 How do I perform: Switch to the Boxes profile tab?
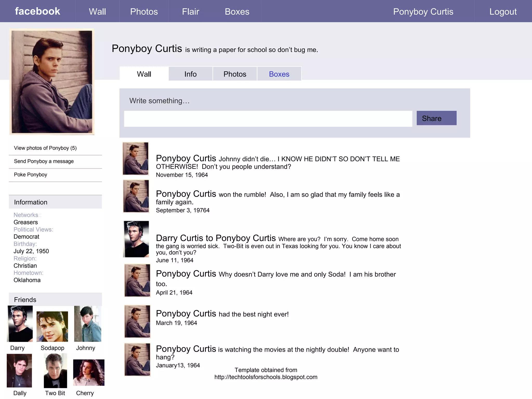tap(279, 74)
